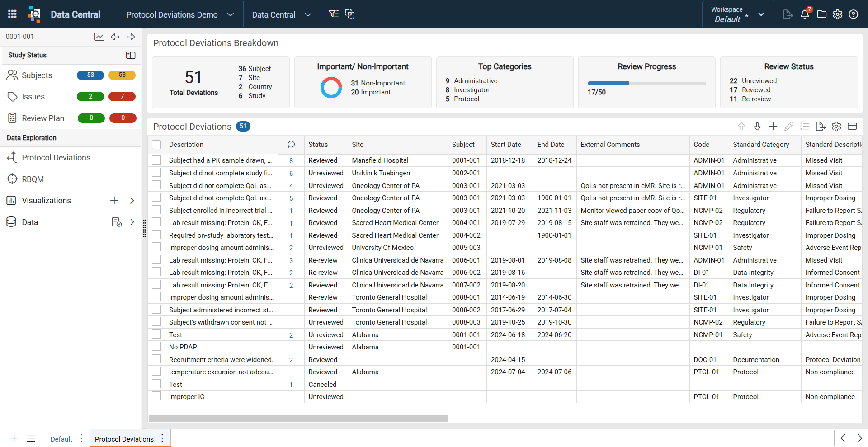This screenshot has width=868, height=447.
Task: Check the Mansfield Hospital row checkbox
Action: coord(156,160)
